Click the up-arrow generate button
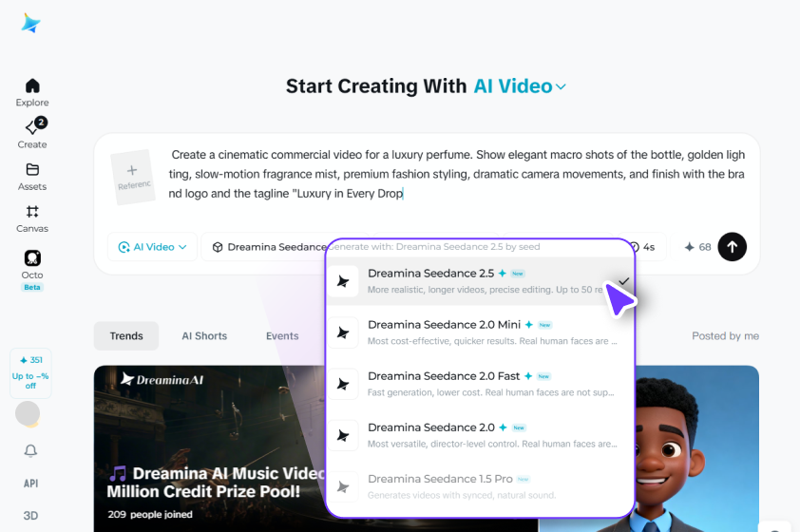The height and width of the screenshot is (532, 800). tap(733, 247)
